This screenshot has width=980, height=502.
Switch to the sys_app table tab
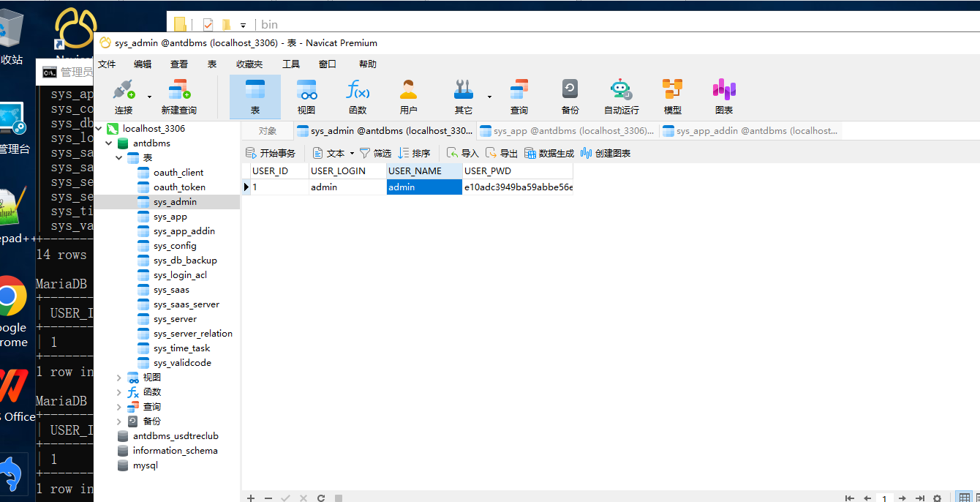[568, 131]
